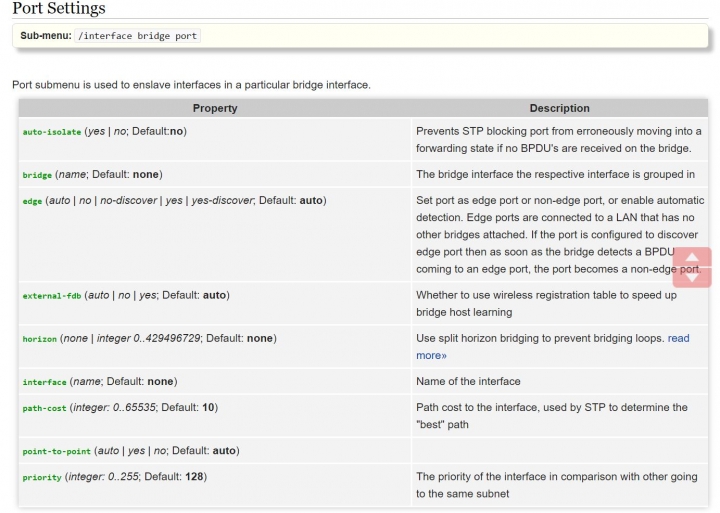Click the "horizon" property name
720x513 pixels.
[x=39, y=339]
